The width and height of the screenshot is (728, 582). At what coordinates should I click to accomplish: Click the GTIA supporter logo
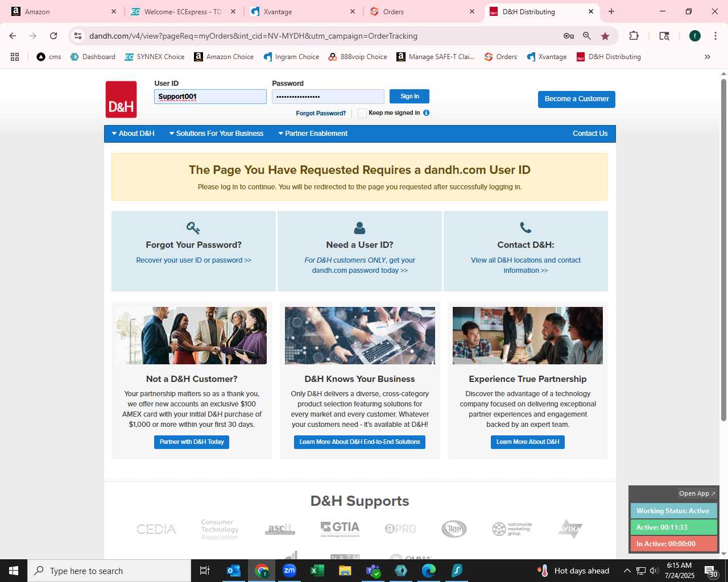click(340, 529)
